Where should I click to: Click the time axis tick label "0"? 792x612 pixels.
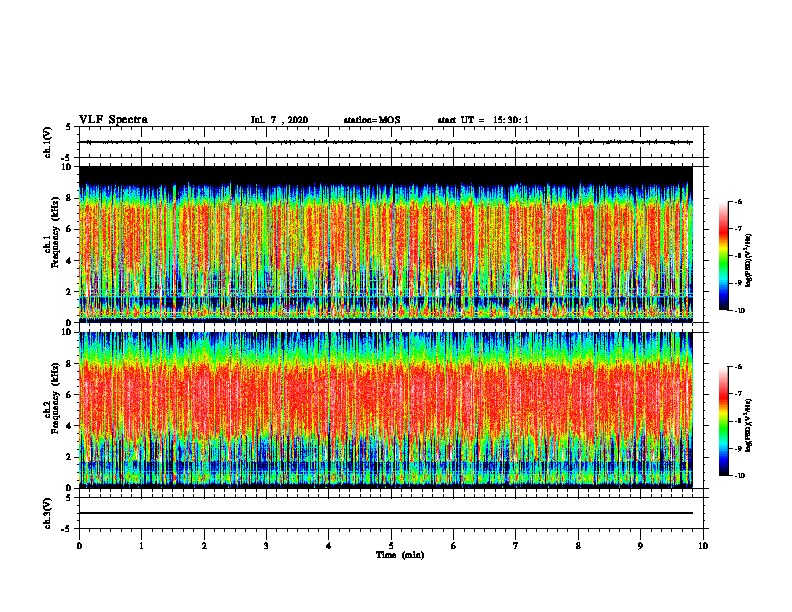point(79,546)
